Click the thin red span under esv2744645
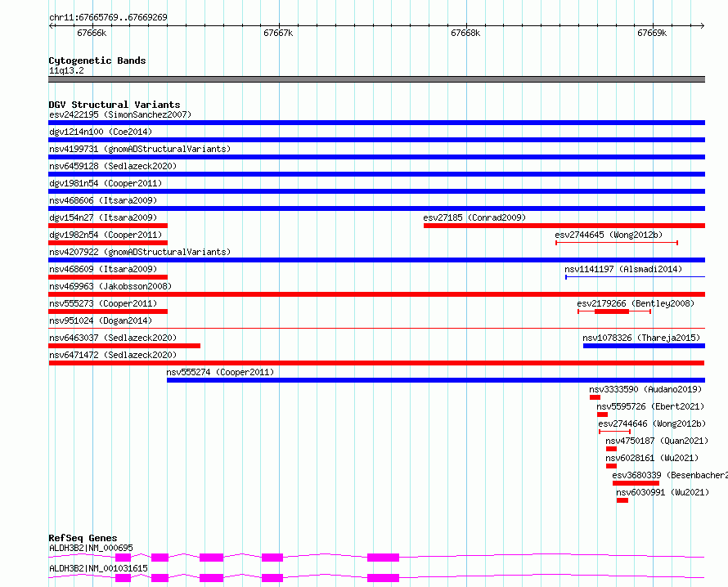Screen dimensions: 728x587 click(x=617, y=243)
